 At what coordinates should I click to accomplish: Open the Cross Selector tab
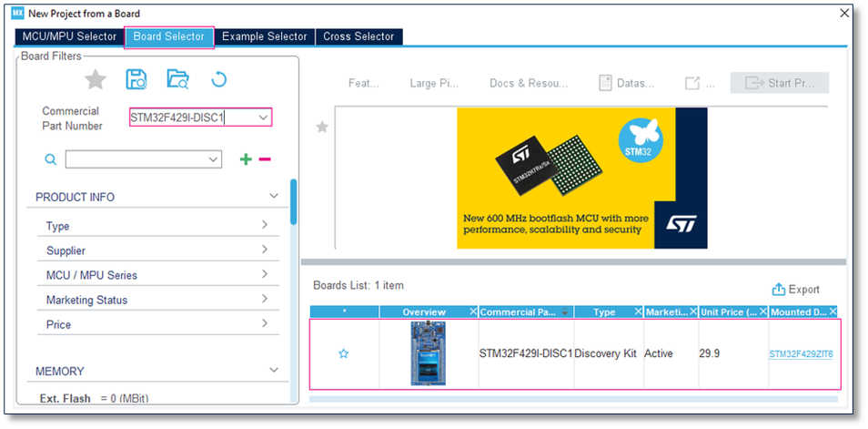tap(358, 36)
